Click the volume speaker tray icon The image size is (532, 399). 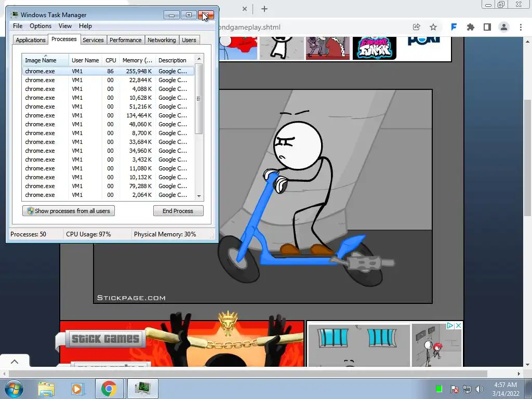[480, 389]
